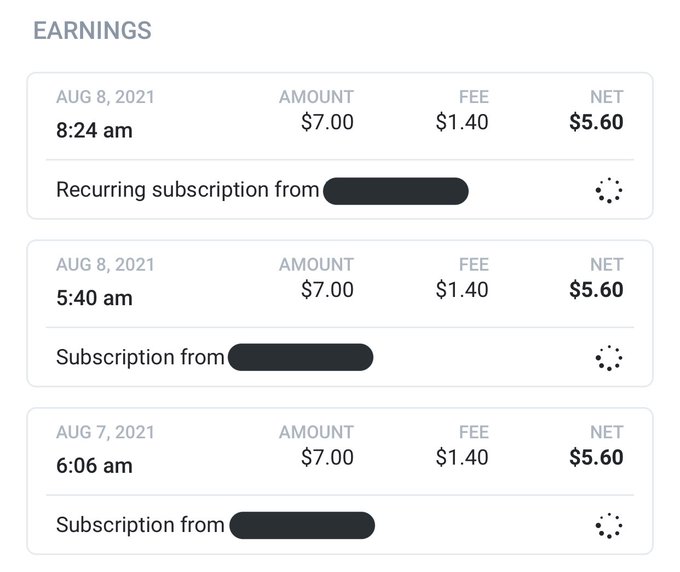Click the 8:24 am timestamp
This screenshot has width=680, height=572.
point(94,131)
